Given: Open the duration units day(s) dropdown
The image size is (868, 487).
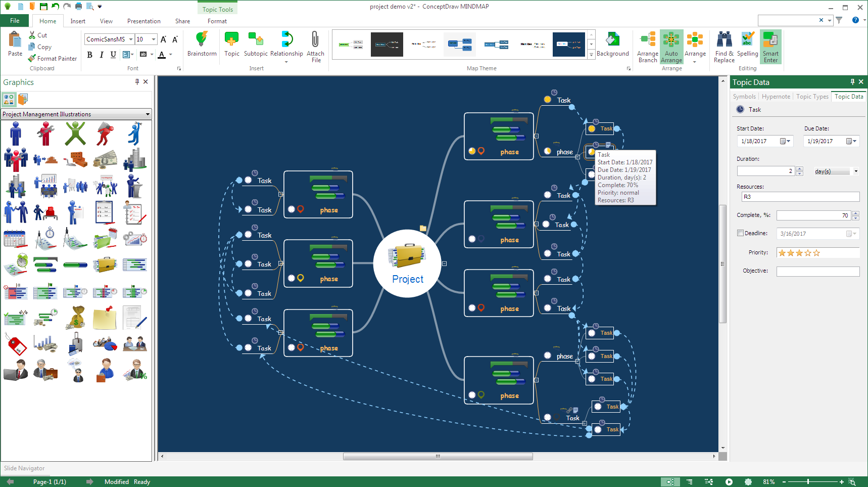Looking at the screenshot, I should click(856, 171).
